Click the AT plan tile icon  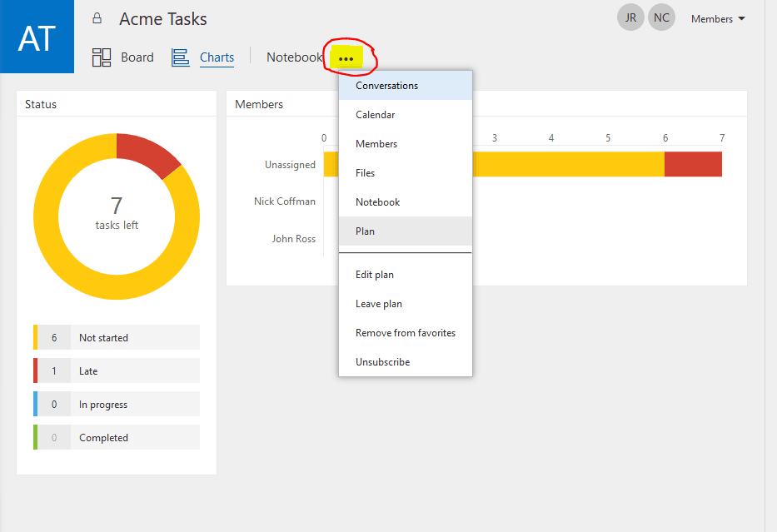[37, 36]
